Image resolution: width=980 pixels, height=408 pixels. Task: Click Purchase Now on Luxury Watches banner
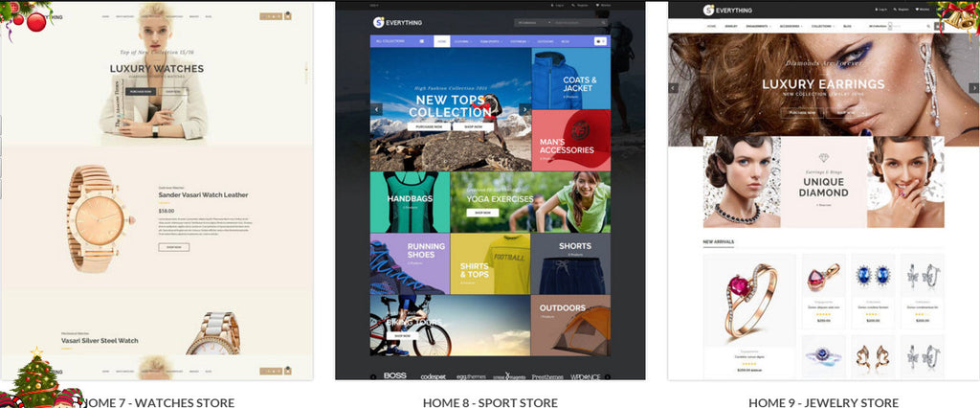pyautogui.click(x=141, y=91)
